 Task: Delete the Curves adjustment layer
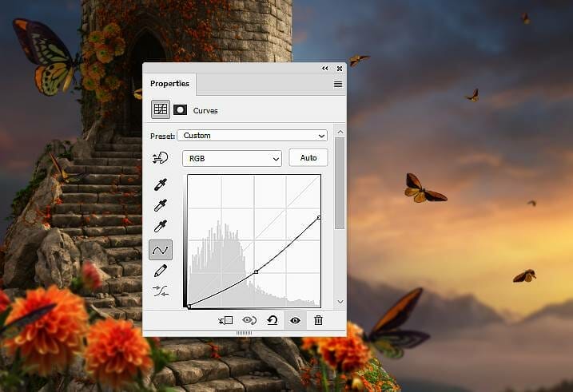pyautogui.click(x=318, y=320)
